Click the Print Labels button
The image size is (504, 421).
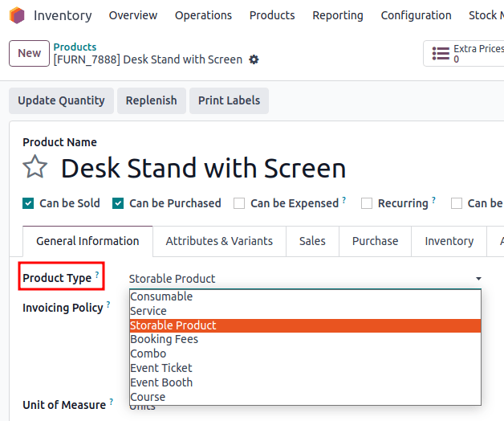[x=229, y=100]
